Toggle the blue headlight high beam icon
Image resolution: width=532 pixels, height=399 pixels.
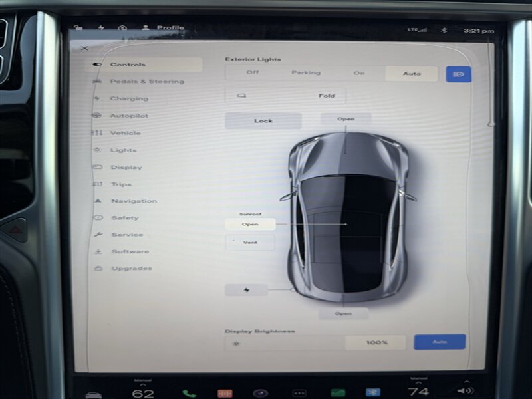point(458,74)
